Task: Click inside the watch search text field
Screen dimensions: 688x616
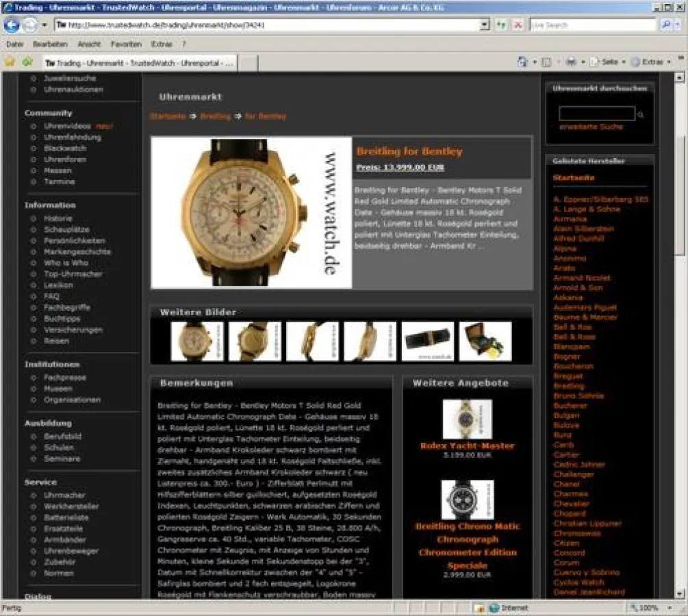Action: 596,113
